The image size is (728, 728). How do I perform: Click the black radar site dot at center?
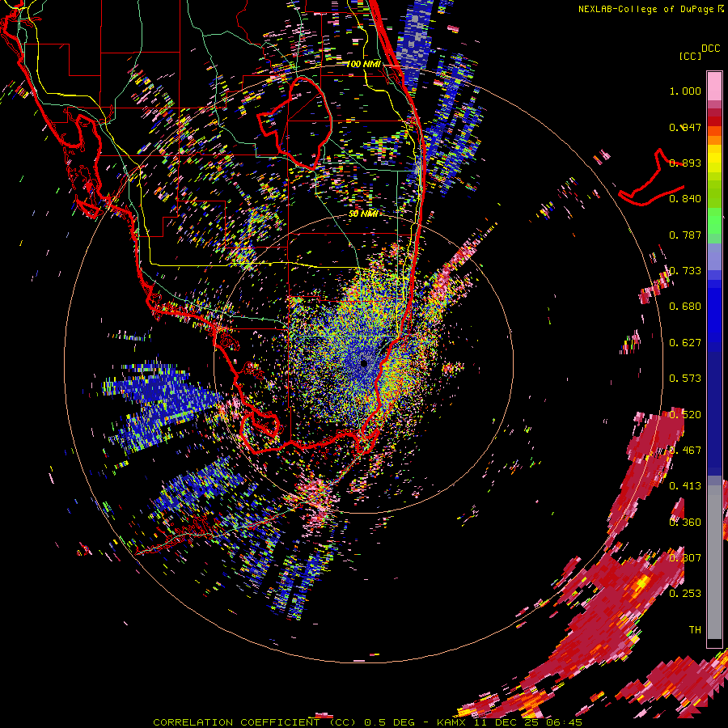pyautogui.click(x=364, y=363)
